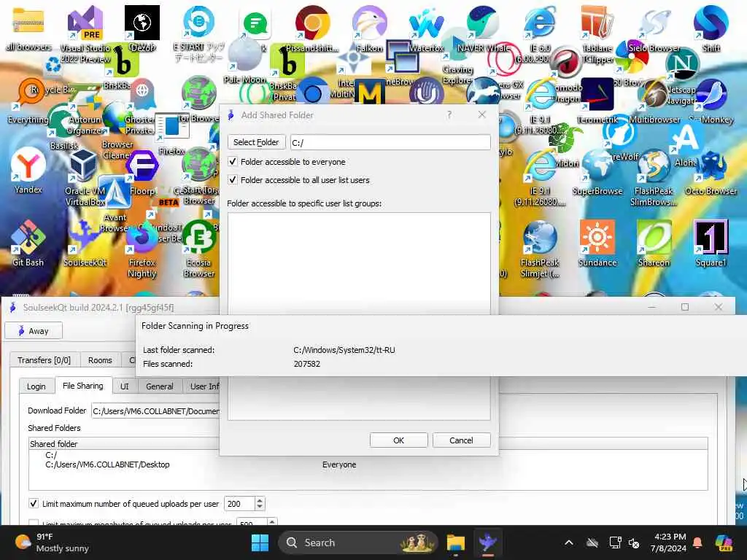Open the weather widget showing 91°F
The image size is (747, 560).
(53, 542)
